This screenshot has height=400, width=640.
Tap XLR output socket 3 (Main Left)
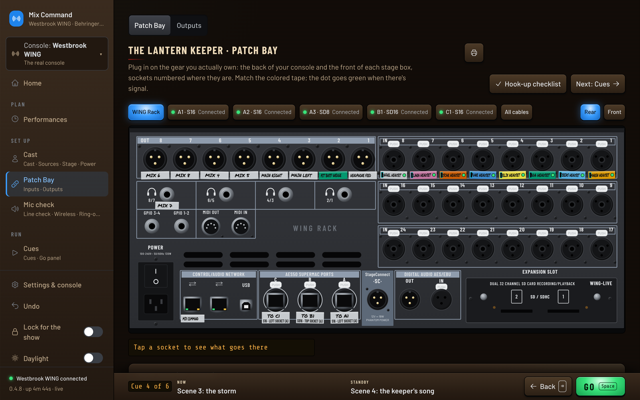tap(303, 159)
